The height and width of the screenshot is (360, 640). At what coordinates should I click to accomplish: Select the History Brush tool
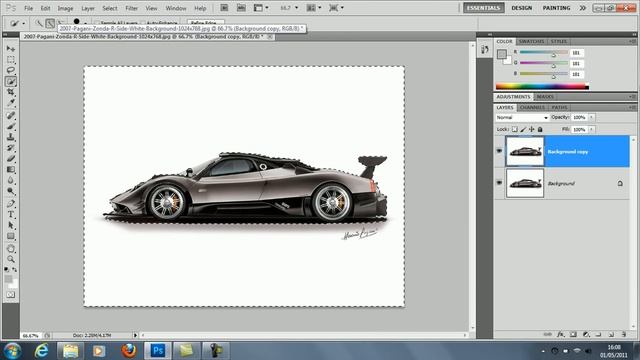point(11,148)
